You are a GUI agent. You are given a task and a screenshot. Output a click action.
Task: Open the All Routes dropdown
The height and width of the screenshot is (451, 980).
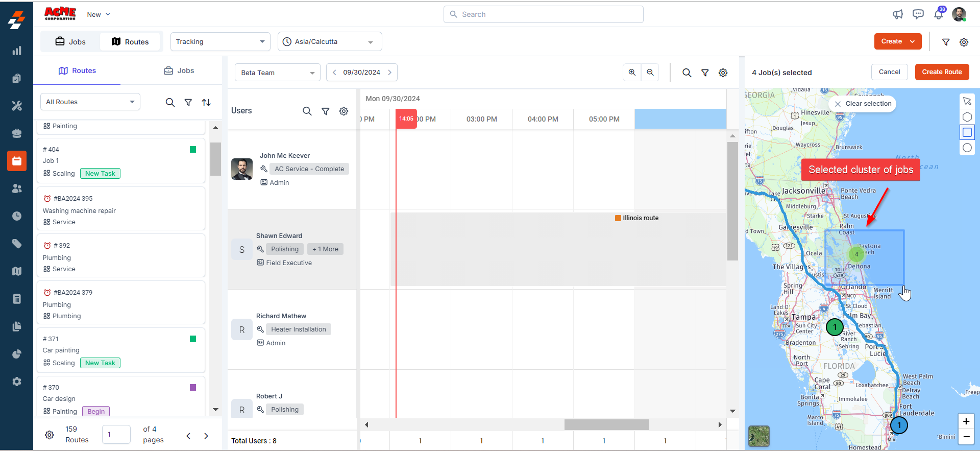(x=90, y=102)
